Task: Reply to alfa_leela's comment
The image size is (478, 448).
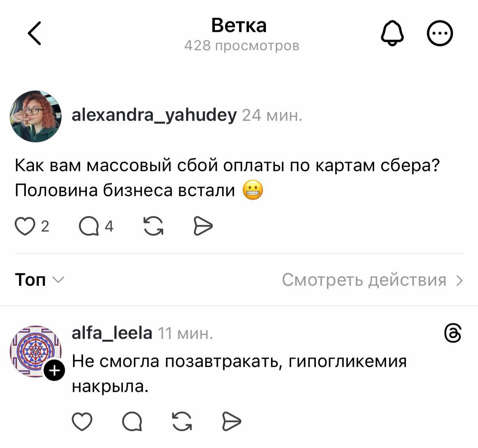Action: pyautogui.click(x=132, y=421)
